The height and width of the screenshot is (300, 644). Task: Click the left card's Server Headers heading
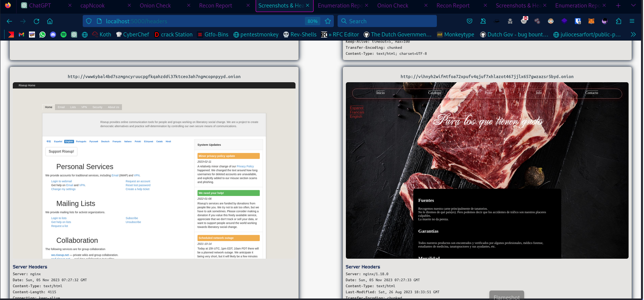point(30,267)
